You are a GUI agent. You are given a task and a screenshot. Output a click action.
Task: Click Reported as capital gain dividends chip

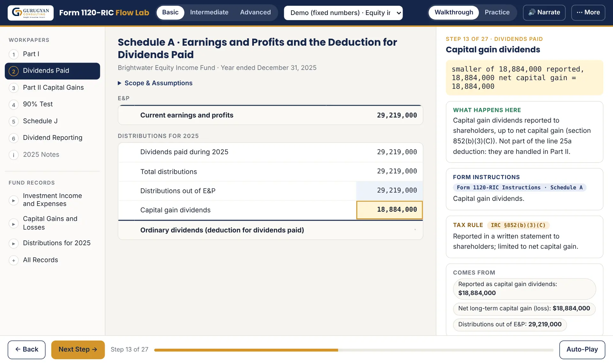point(524,289)
